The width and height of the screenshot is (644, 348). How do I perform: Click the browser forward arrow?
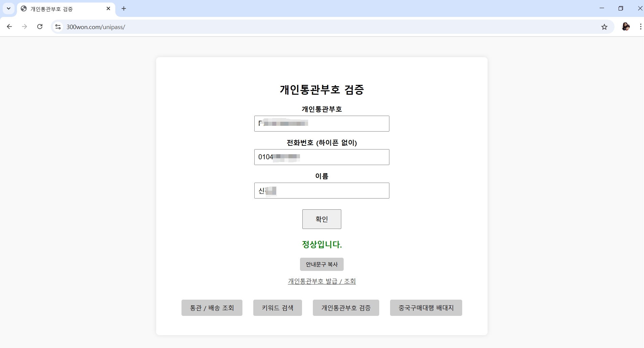(x=24, y=27)
